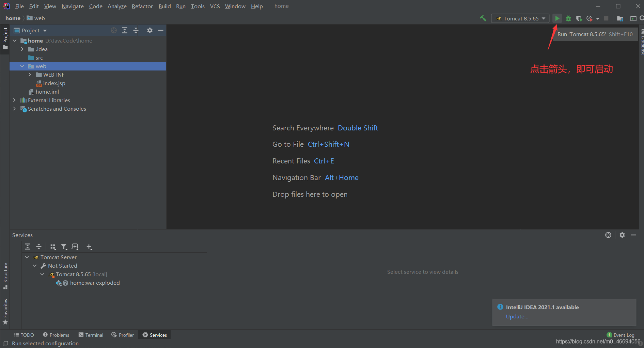Open the Profiler tool window tab

click(123, 335)
